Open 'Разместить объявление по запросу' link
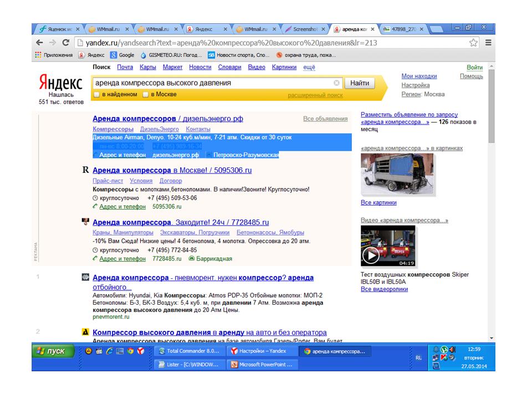 pyautogui.click(x=409, y=115)
